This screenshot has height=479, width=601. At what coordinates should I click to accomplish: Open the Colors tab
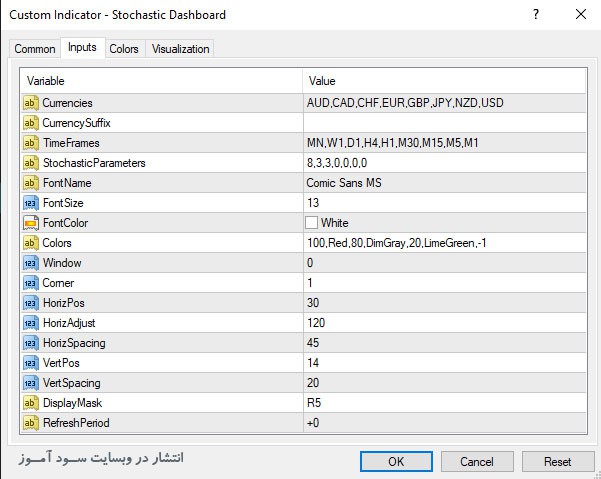124,49
